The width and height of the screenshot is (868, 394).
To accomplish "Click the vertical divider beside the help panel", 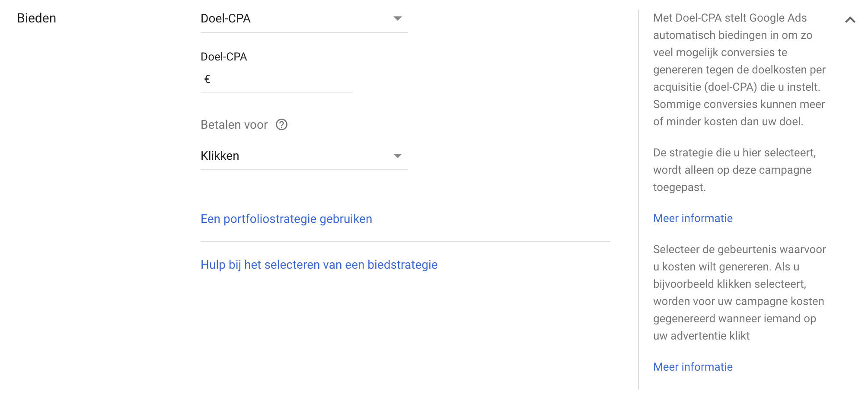I will [638, 199].
